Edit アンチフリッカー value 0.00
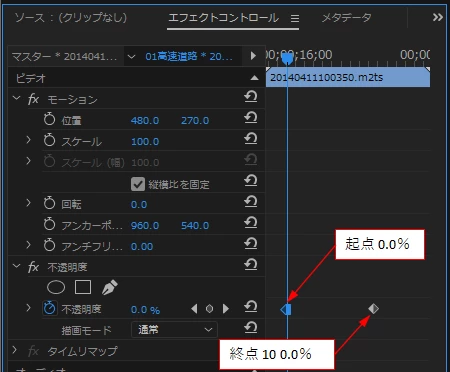Screen dimensions: 450x372 click(x=142, y=246)
